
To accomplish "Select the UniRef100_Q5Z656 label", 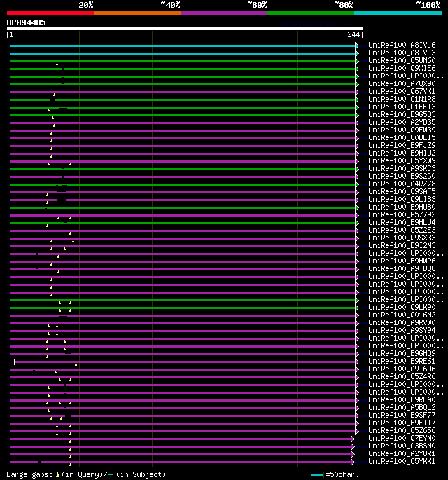I will pos(402,430).
